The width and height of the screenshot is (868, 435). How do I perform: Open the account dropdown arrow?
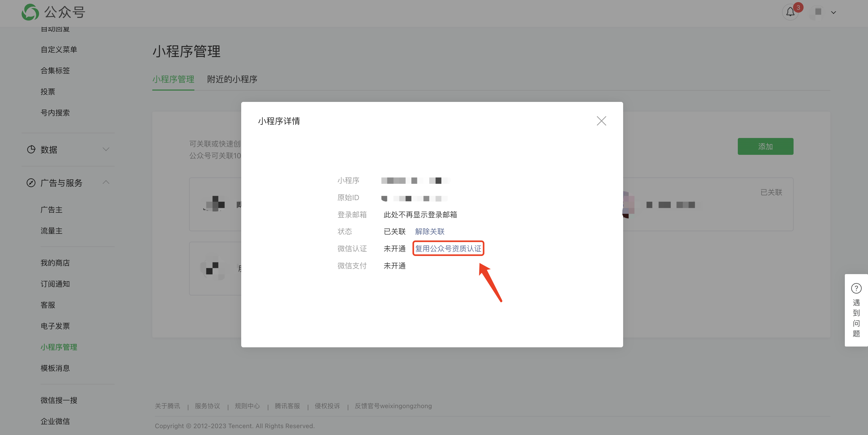pos(833,12)
